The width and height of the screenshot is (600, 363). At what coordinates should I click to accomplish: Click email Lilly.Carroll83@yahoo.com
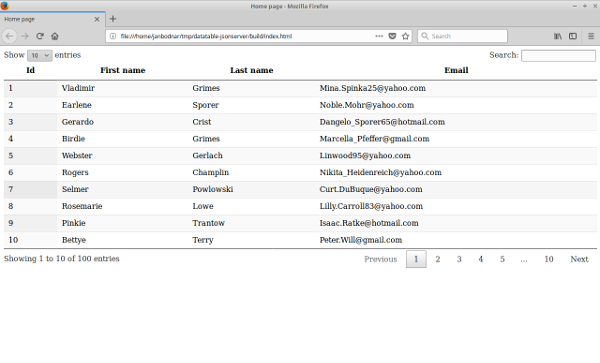pos(371,206)
